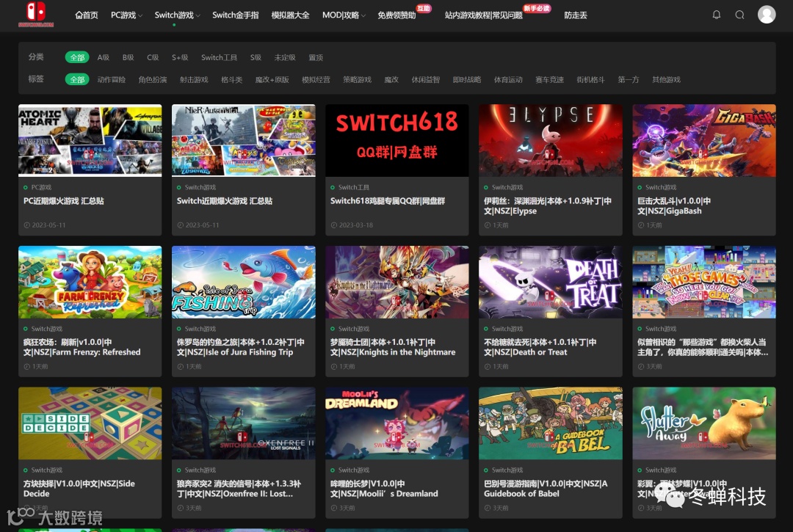Screen dimensions: 793x532
Task: Open the GigaBash post title link
Action: [674, 206]
